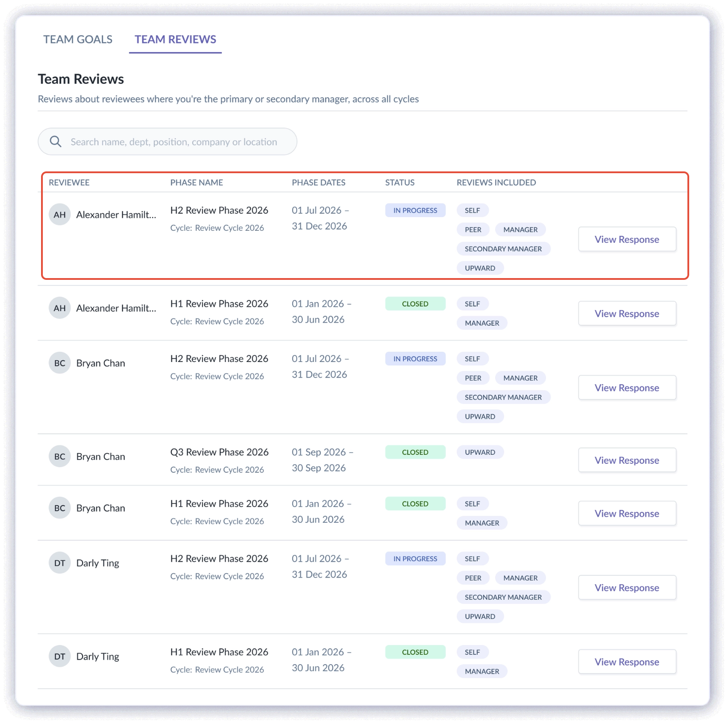Click UPWARD tag in Bryan Chan H2 row
728x724 pixels.
point(480,416)
